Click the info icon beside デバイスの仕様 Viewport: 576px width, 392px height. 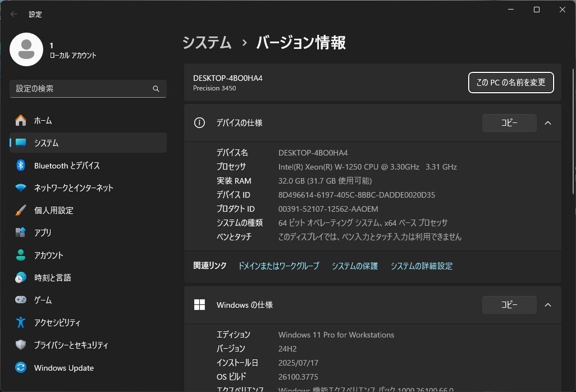[199, 122]
